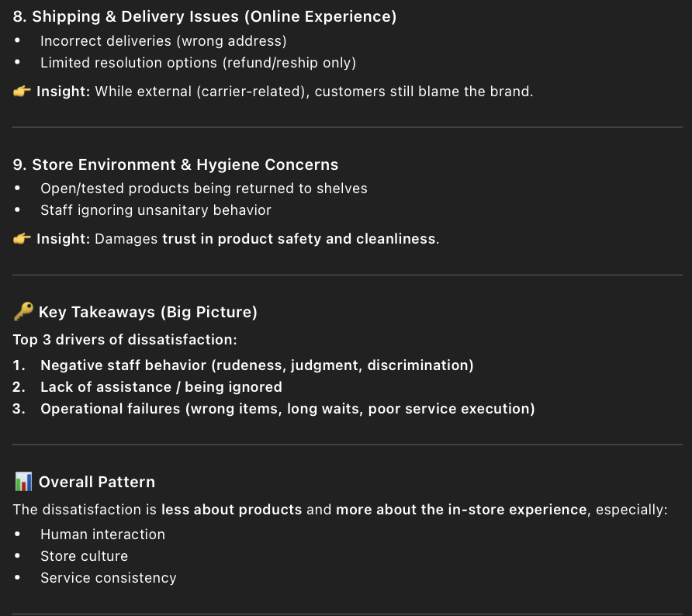The height and width of the screenshot is (616, 692).
Task: Select "Lack of assistance / being ignored" item
Action: 161,387
